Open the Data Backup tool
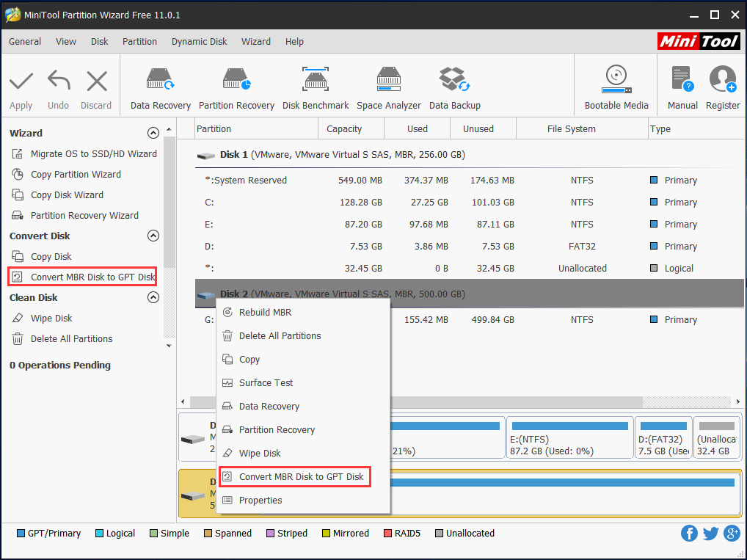This screenshot has height=560, width=747. (x=454, y=84)
